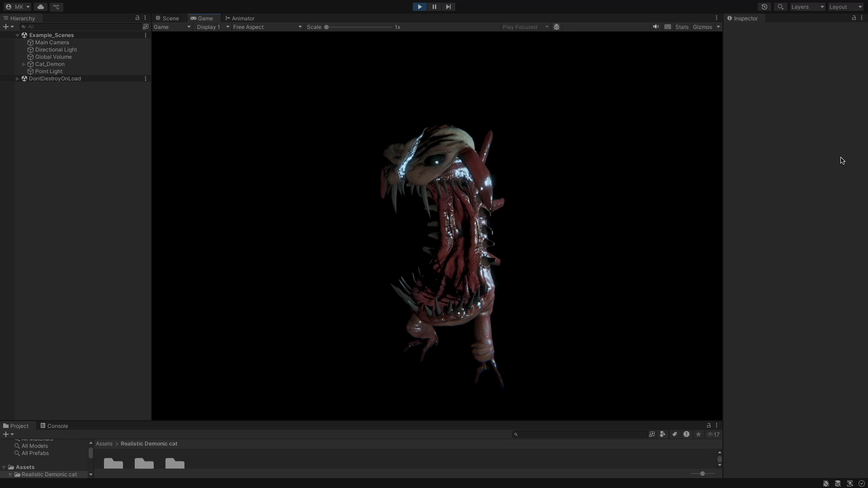The width and height of the screenshot is (868, 488).
Task: Collapse the Example_Scenes scene tree
Action: tap(18, 35)
